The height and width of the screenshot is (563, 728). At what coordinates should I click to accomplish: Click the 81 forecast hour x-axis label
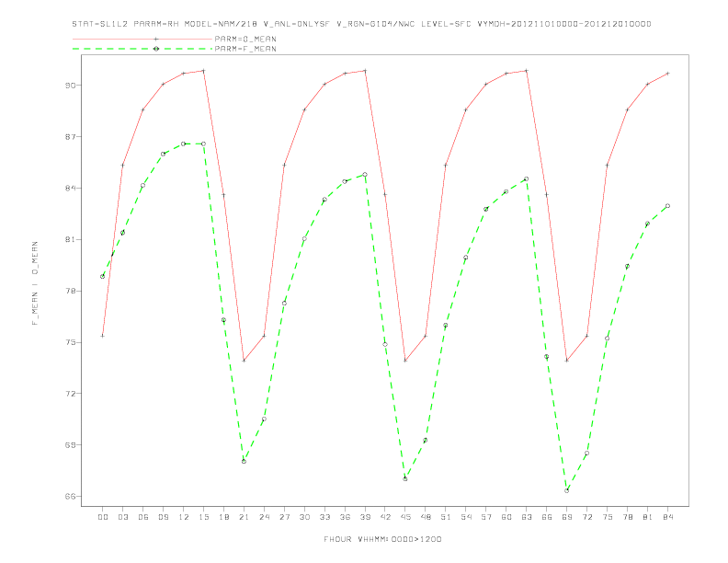coord(648,517)
